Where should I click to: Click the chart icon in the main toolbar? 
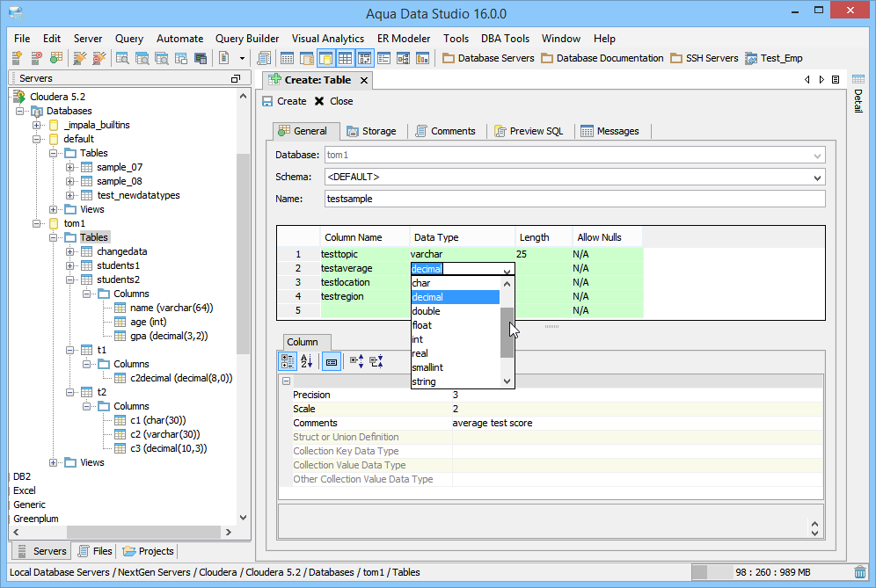[x=422, y=58]
